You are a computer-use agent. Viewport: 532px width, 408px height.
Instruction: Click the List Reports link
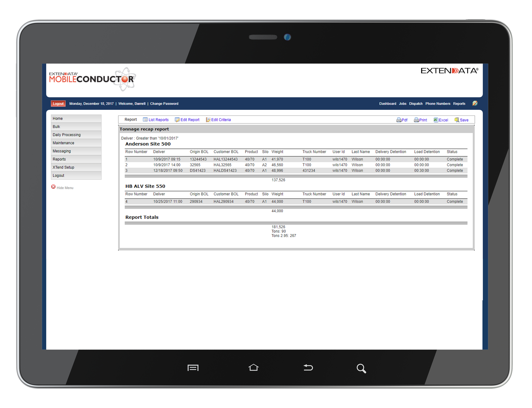click(159, 120)
